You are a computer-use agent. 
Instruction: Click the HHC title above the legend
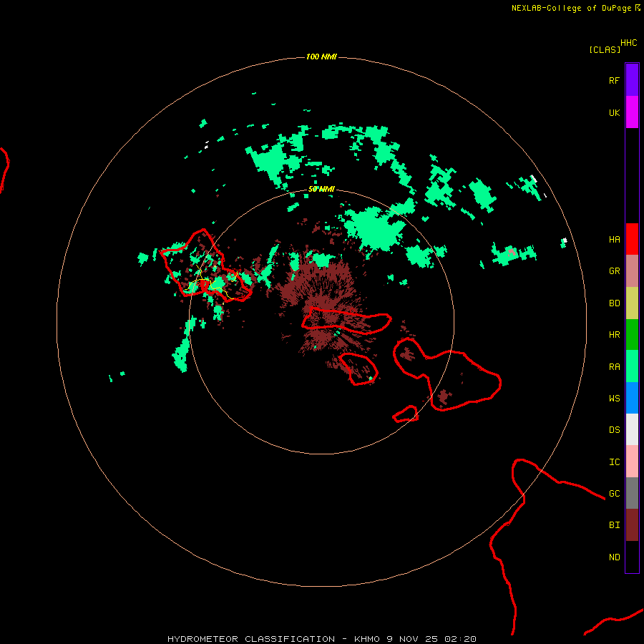(x=628, y=43)
